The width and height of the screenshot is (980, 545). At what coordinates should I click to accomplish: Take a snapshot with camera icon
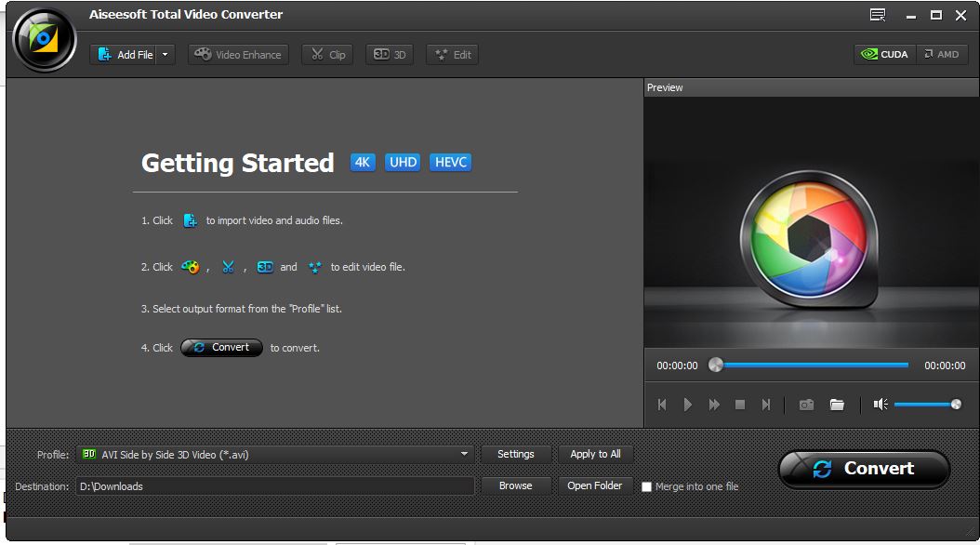[806, 405]
